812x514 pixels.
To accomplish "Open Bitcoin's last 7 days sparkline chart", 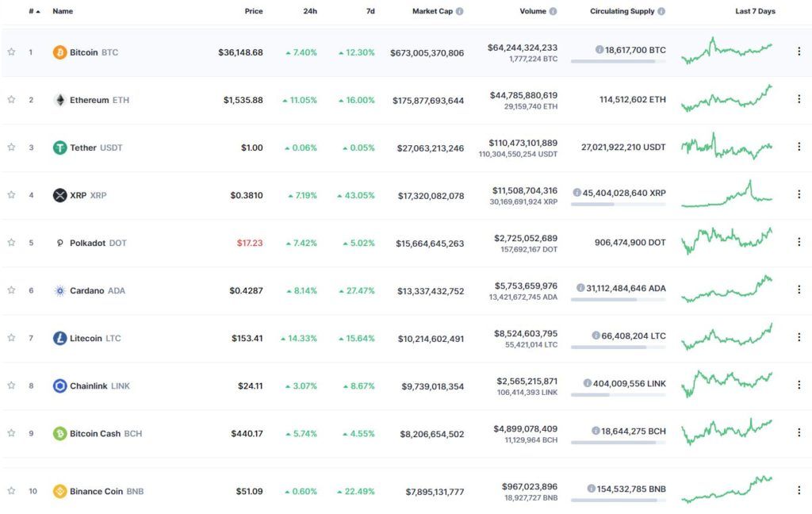I will point(726,51).
